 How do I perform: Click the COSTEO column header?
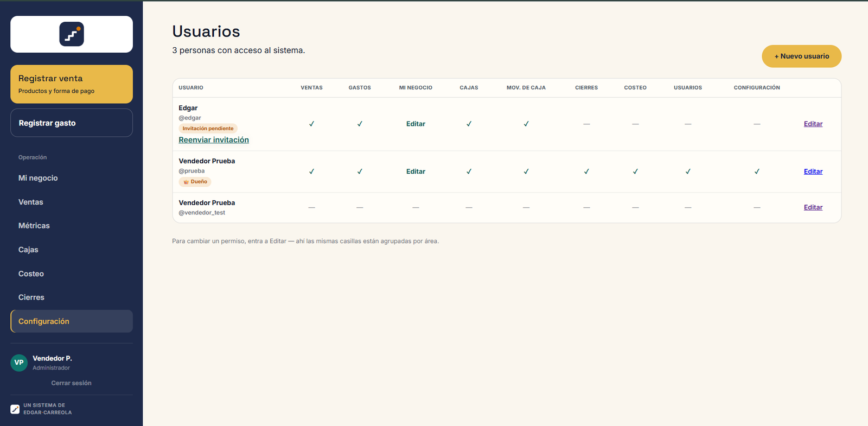coord(635,87)
